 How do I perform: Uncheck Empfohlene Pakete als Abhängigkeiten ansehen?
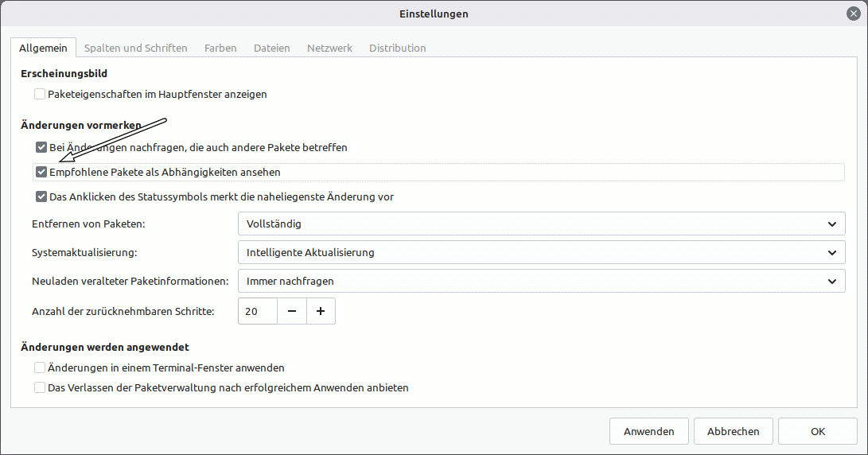point(41,173)
